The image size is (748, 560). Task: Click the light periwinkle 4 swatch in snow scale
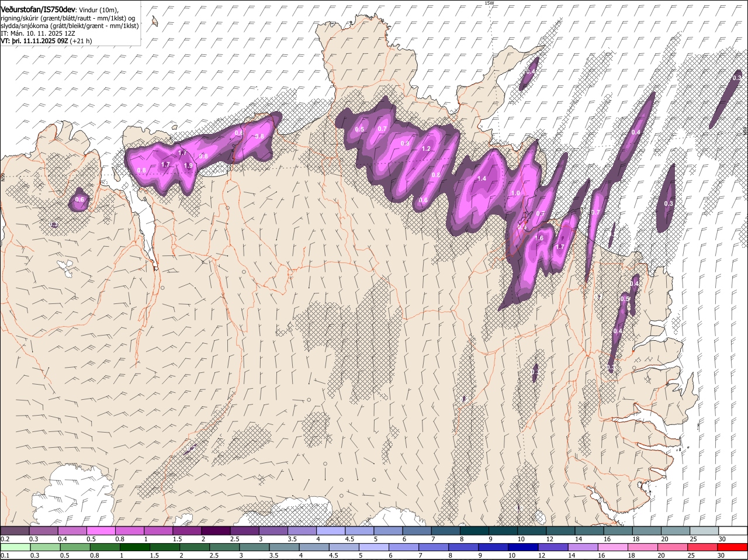point(331,531)
